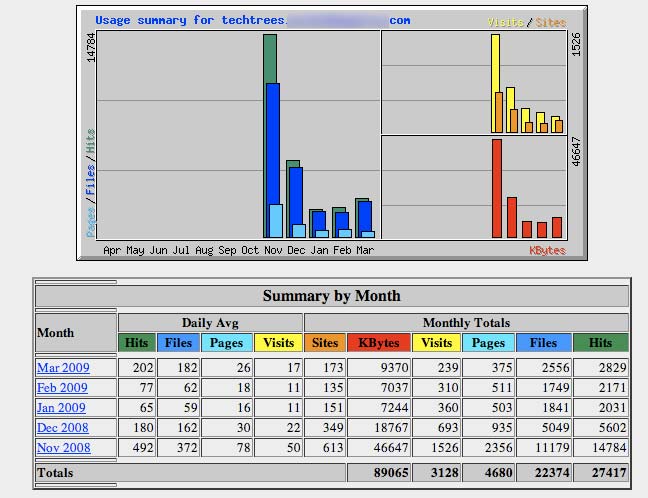Click the orange Sites column header
The image size is (648, 498).
325,343
